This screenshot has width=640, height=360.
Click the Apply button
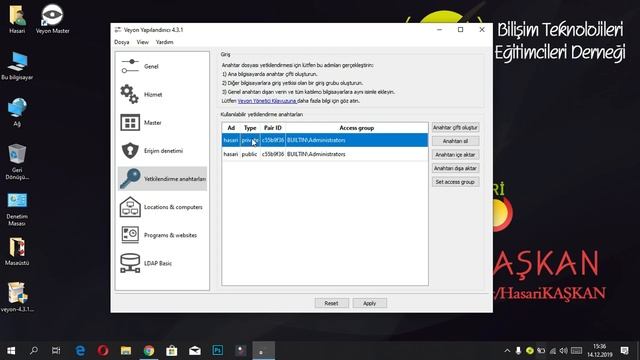pyautogui.click(x=369, y=303)
